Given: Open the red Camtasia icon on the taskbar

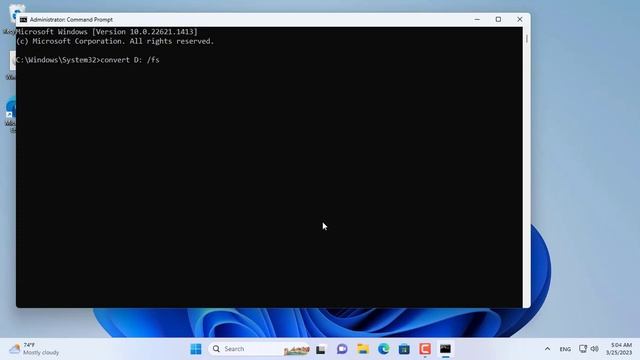Looking at the screenshot, I should (x=425, y=349).
